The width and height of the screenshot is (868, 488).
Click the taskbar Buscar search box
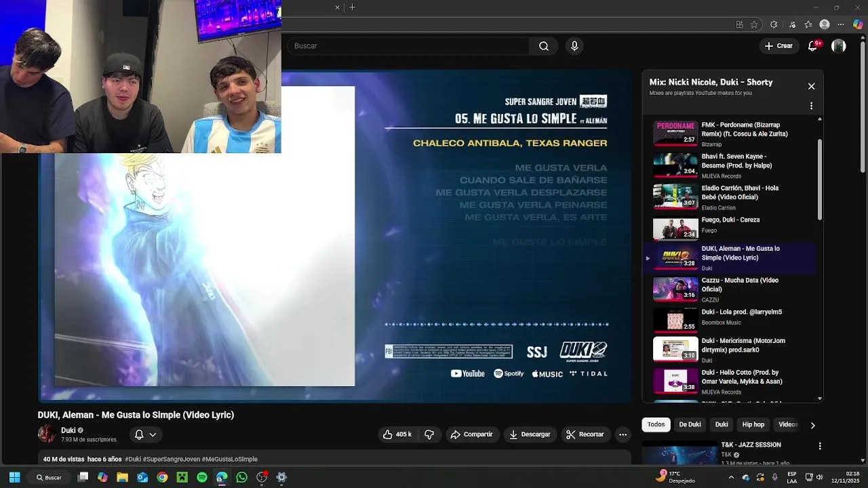[x=49, y=477]
